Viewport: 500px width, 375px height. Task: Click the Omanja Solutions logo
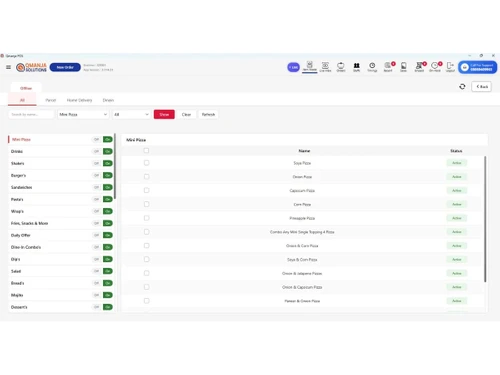click(31, 67)
